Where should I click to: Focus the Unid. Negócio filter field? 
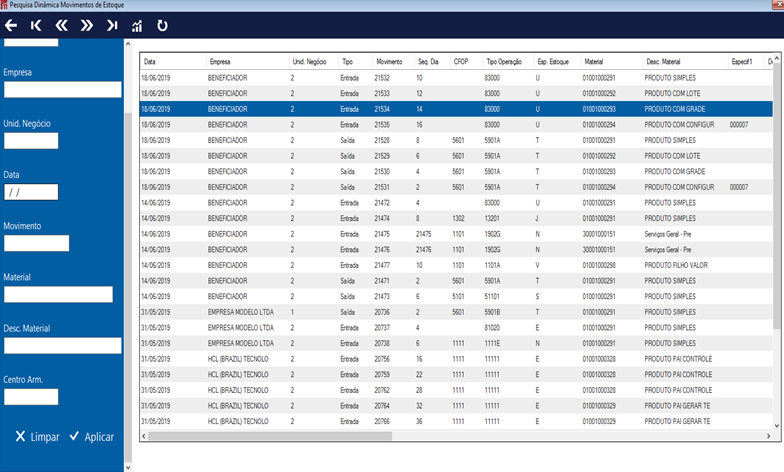pyautogui.click(x=31, y=141)
